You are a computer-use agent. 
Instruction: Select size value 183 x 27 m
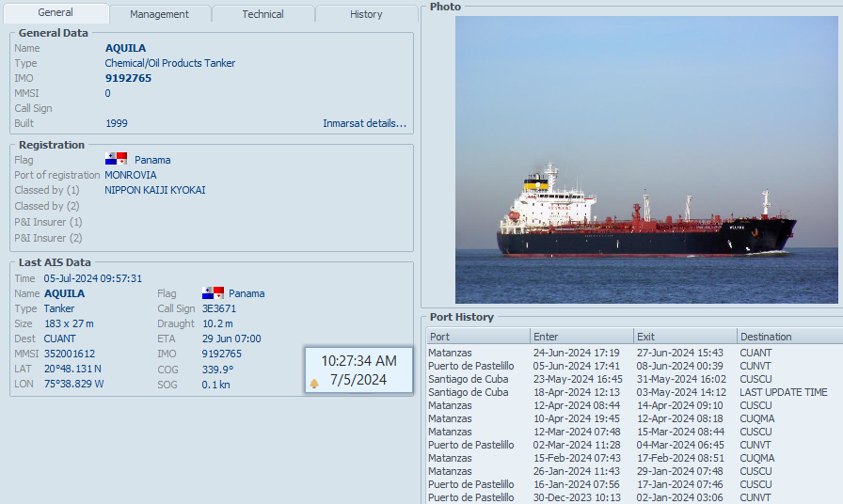click(69, 323)
